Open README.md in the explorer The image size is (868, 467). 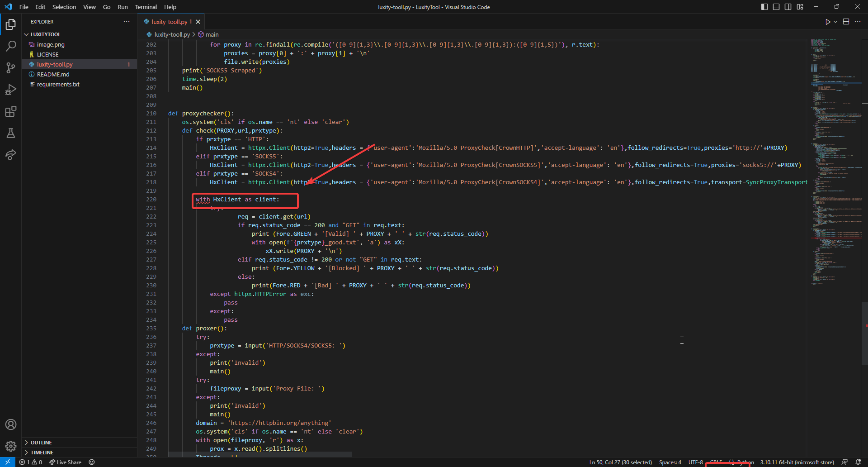tap(53, 74)
